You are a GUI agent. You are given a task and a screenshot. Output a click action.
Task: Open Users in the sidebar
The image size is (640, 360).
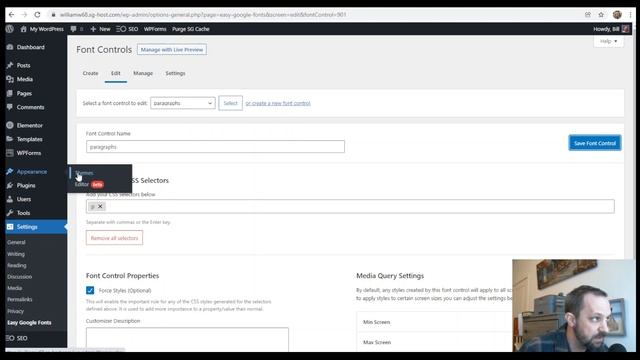[24, 199]
